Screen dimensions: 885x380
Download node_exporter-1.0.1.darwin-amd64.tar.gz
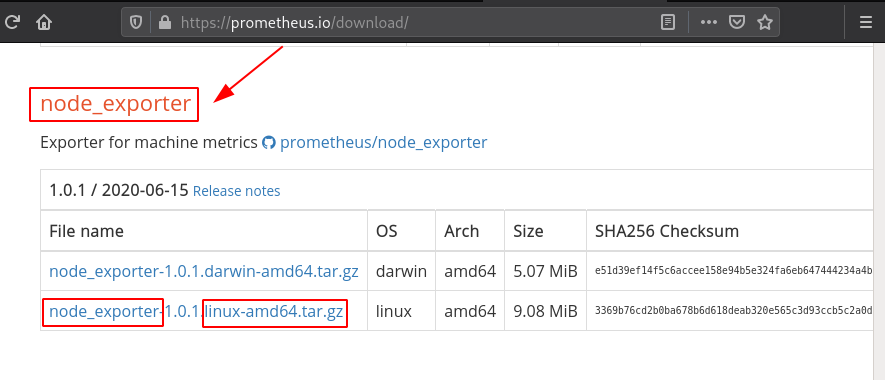click(x=204, y=272)
